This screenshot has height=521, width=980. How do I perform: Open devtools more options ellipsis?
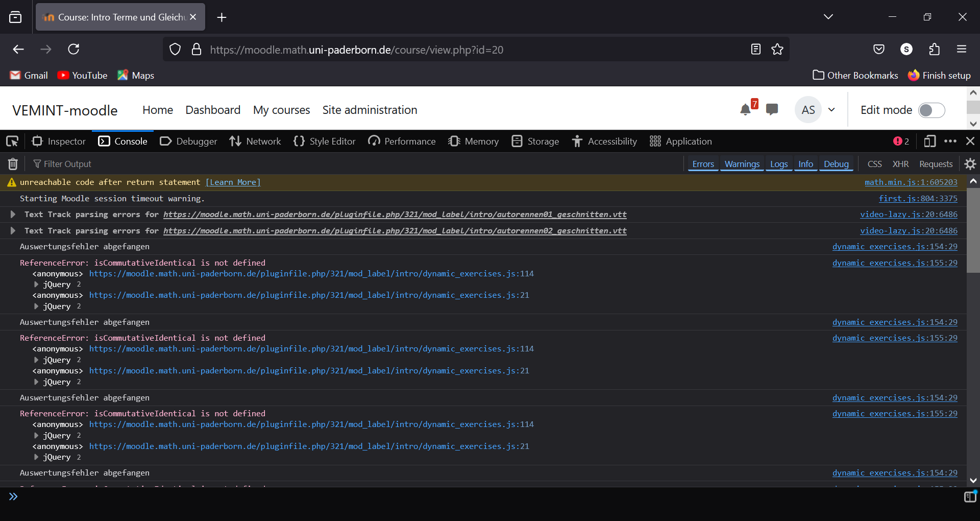pyautogui.click(x=950, y=141)
